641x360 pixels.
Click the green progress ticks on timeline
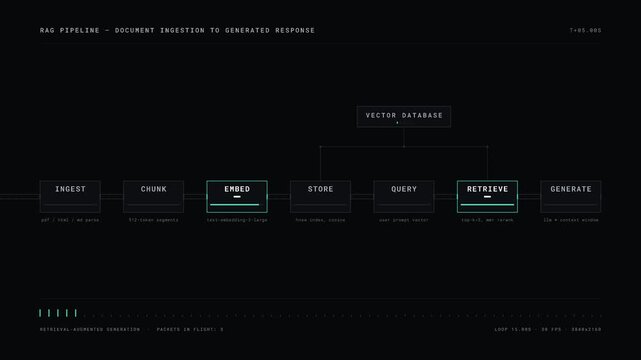58,313
